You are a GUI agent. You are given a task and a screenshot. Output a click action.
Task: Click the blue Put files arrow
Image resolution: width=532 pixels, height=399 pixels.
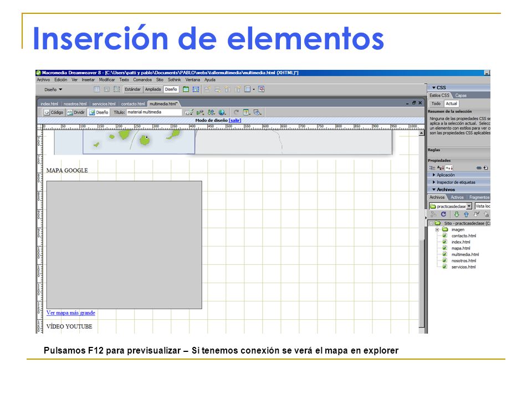466,214
